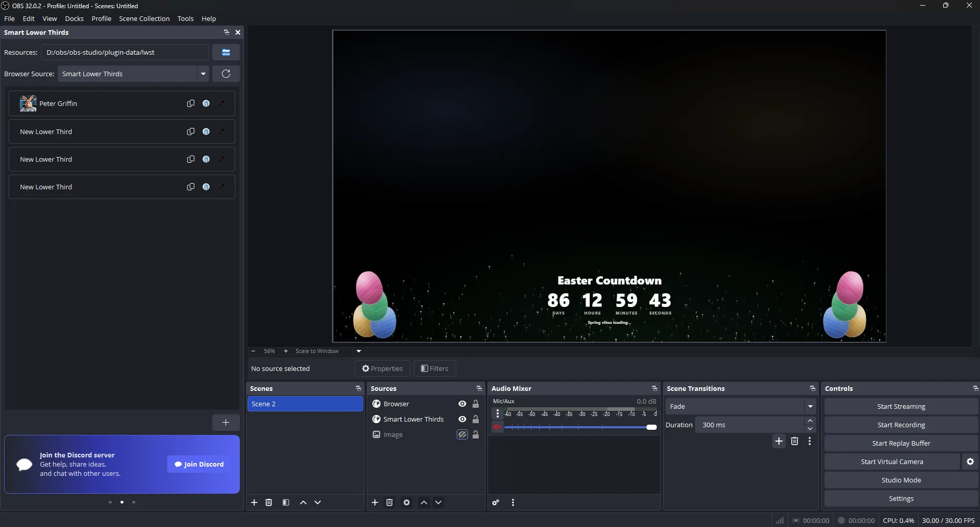The image size is (980, 527).
Task: Click the Resources path input field
Action: (125, 52)
